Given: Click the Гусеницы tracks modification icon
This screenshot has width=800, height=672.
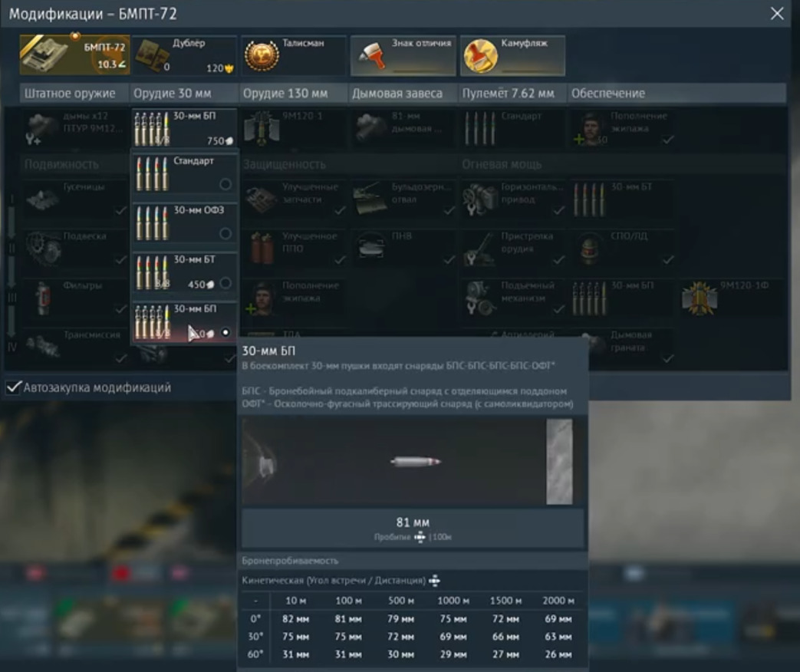Looking at the screenshot, I should (43, 199).
